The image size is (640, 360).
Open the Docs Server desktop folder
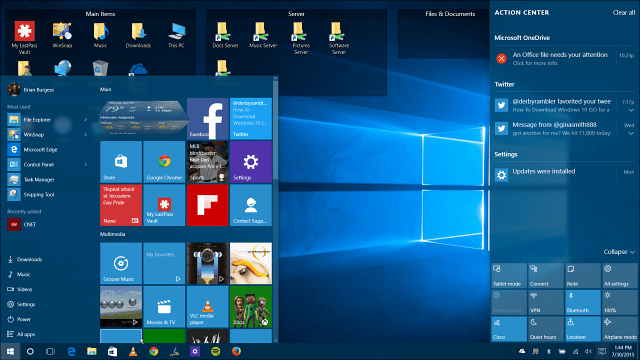coord(225,35)
